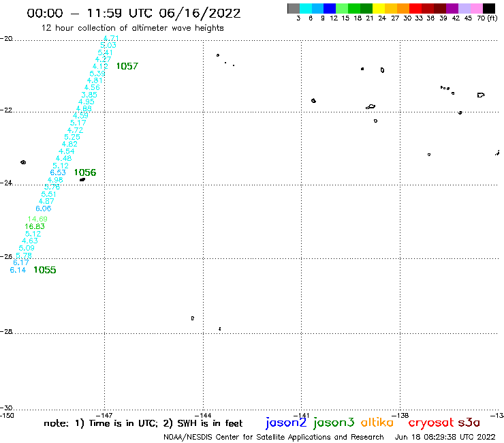This screenshot has height=443, width=504.
Task: Select the pink 70 ft legend swatch
Action: [476, 8]
